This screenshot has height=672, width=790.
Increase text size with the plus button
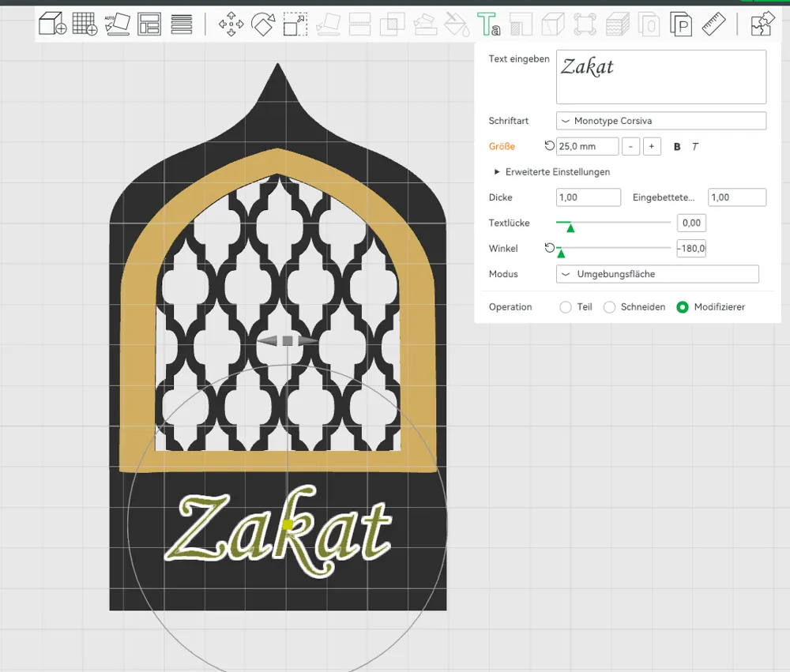click(652, 147)
